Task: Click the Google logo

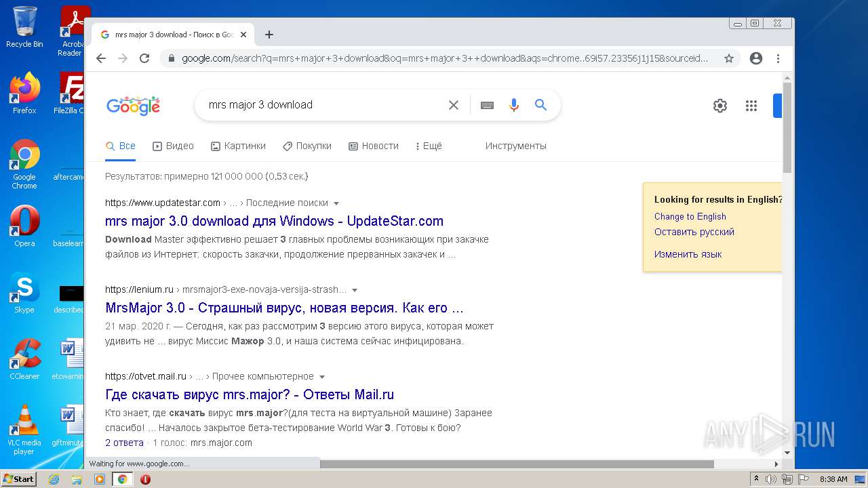Action: point(133,106)
